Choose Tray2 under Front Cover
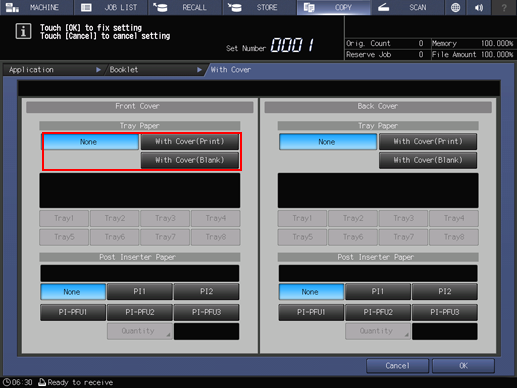517x388 pixels. click(115, 218)
